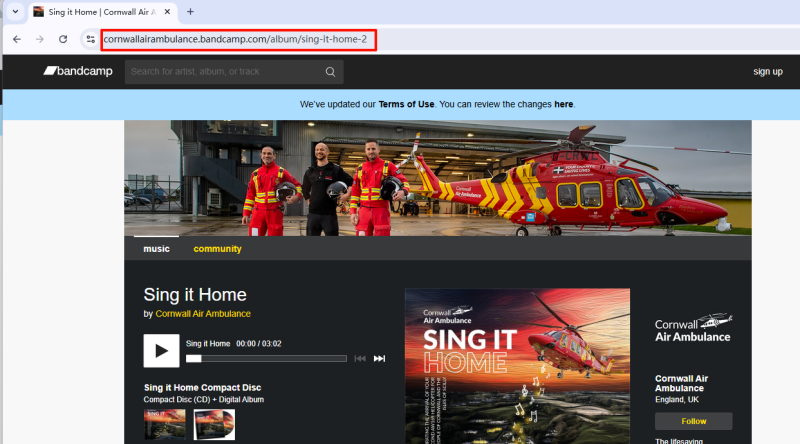
Task: Click the search magnifier icon
Action: 330,72
